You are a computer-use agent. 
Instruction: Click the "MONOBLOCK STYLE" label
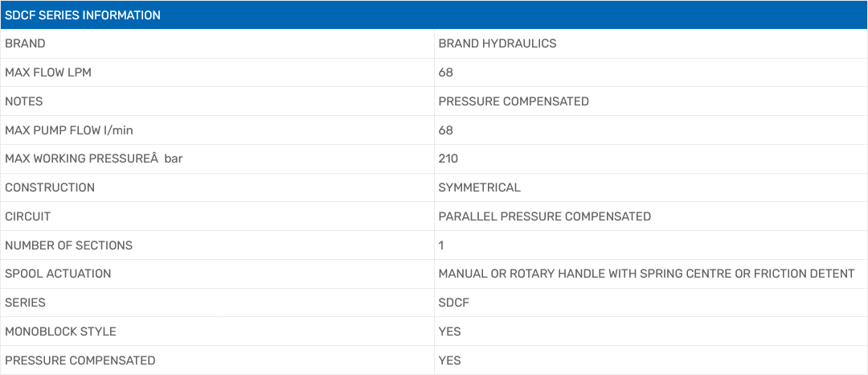pos(60,332)
